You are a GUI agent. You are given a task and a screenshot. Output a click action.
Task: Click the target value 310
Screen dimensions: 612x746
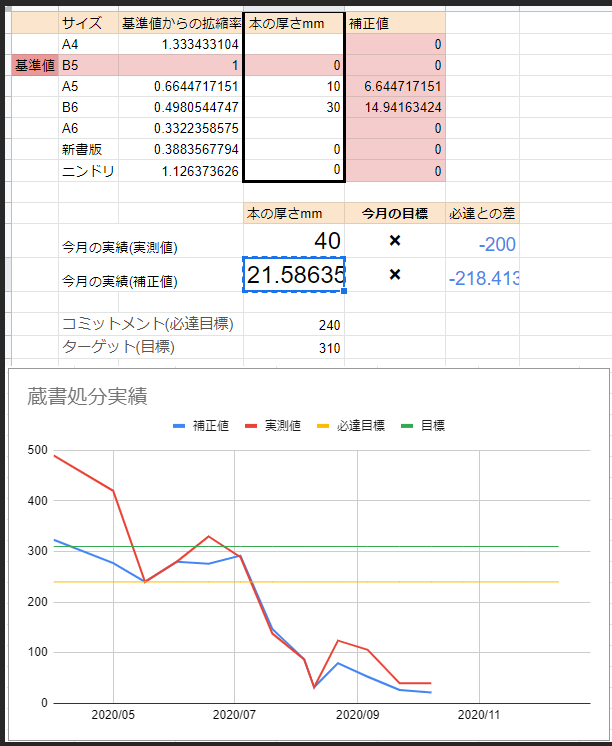(294, 347)
